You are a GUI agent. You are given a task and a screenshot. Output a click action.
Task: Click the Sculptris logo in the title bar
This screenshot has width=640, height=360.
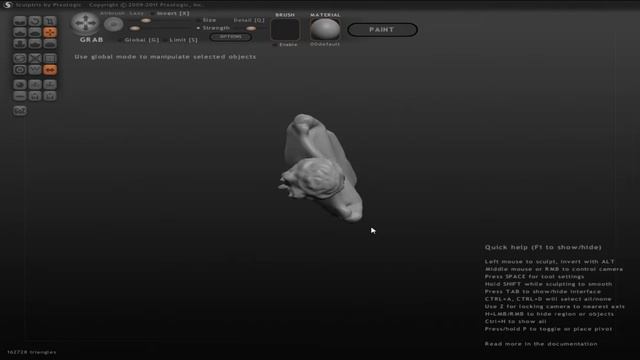[x=7, y=5]
